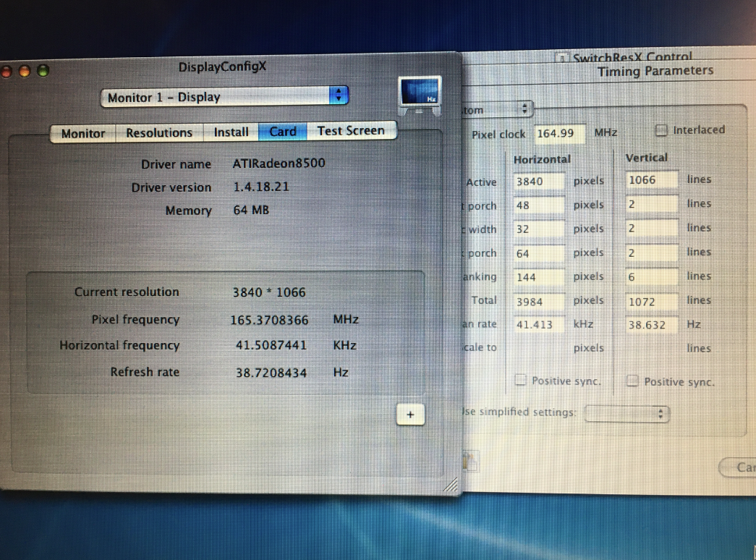Screen dimensions: 756x560
Task: Click Horizontal scan rate field 41.413
Action: 538,325
